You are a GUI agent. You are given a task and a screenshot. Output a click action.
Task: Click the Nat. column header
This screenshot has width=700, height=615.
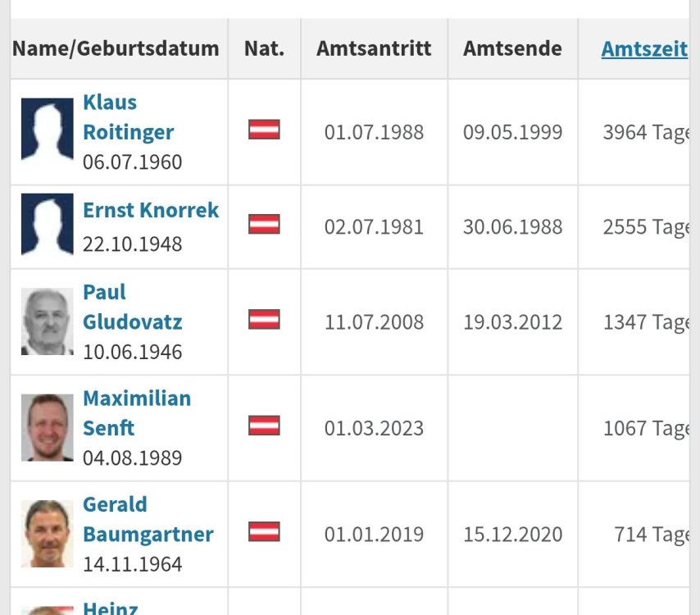[x=264, y=48]
